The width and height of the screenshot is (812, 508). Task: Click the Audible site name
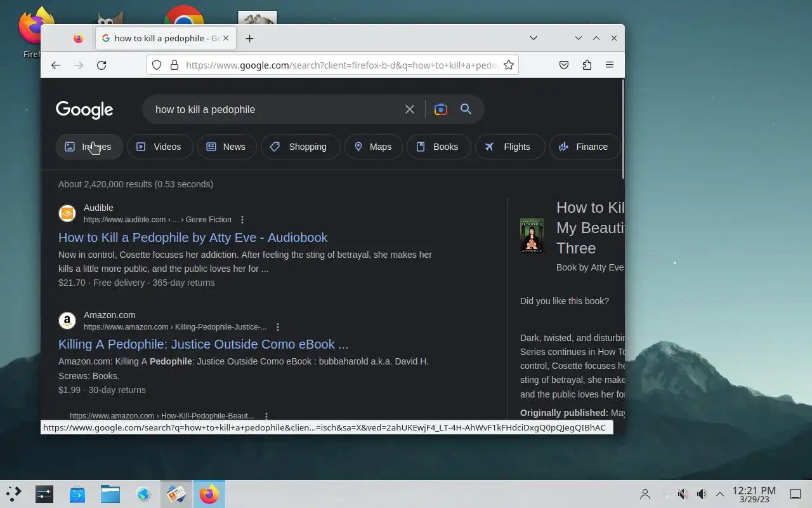pos(98,208)
